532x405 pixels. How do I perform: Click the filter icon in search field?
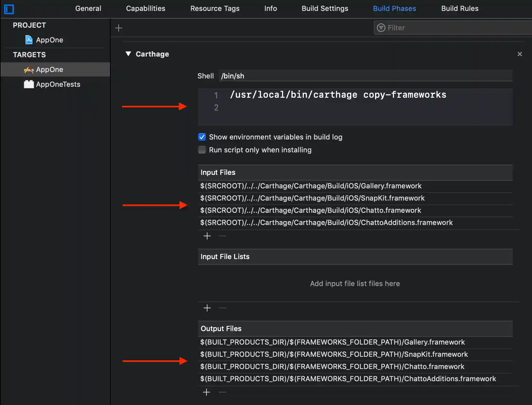coord(381,28)
